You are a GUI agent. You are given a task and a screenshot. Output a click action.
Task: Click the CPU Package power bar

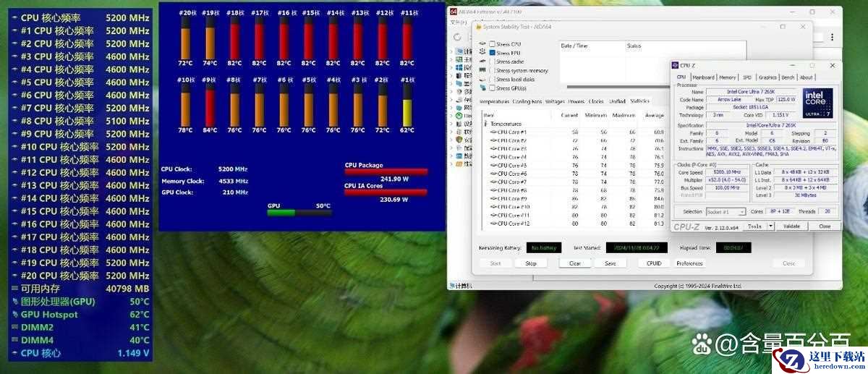(386, 172)
